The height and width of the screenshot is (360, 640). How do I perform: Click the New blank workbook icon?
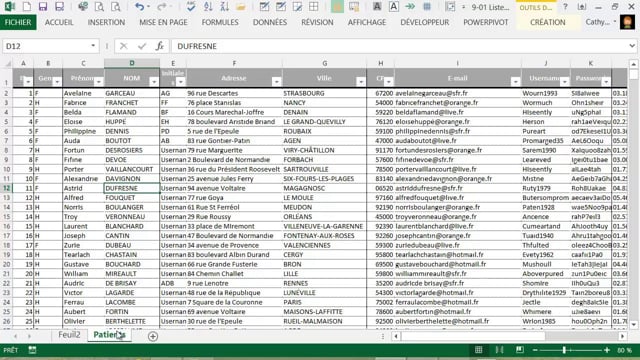pyautogui.click(x=27, y=7)
